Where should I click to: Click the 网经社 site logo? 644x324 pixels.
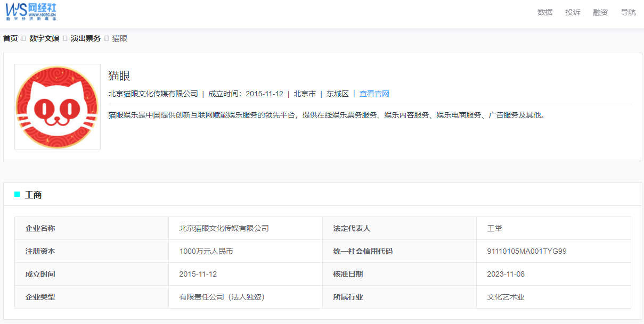click(x=31, y=12)
